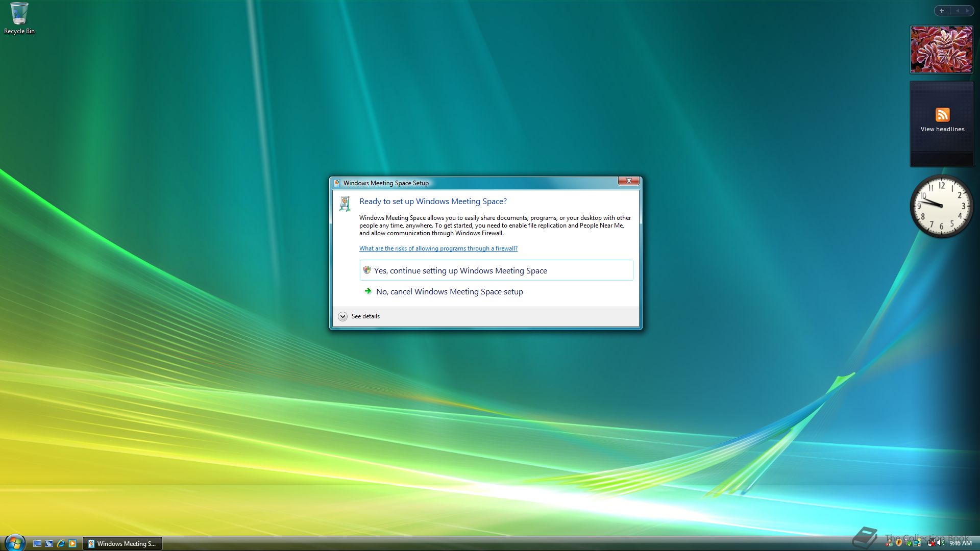Click the Windows Start orb
The width and height of the screenshot is (980, 551).
(x=14, y=543)
